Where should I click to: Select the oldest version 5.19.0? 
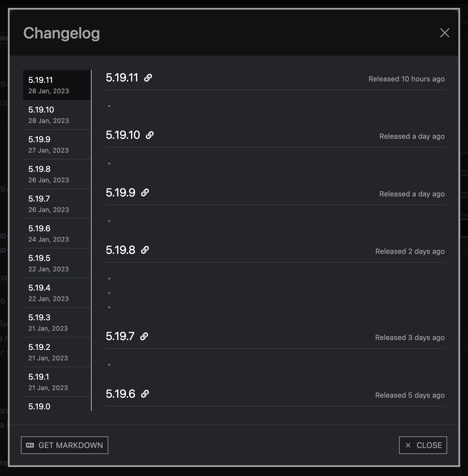(x=57, y=406)
